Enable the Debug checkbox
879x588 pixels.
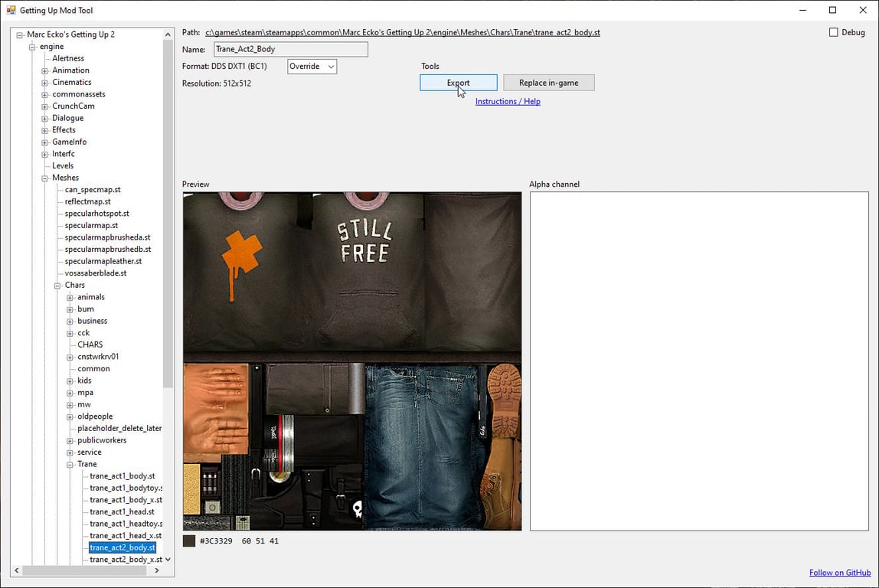pos(834,32)
